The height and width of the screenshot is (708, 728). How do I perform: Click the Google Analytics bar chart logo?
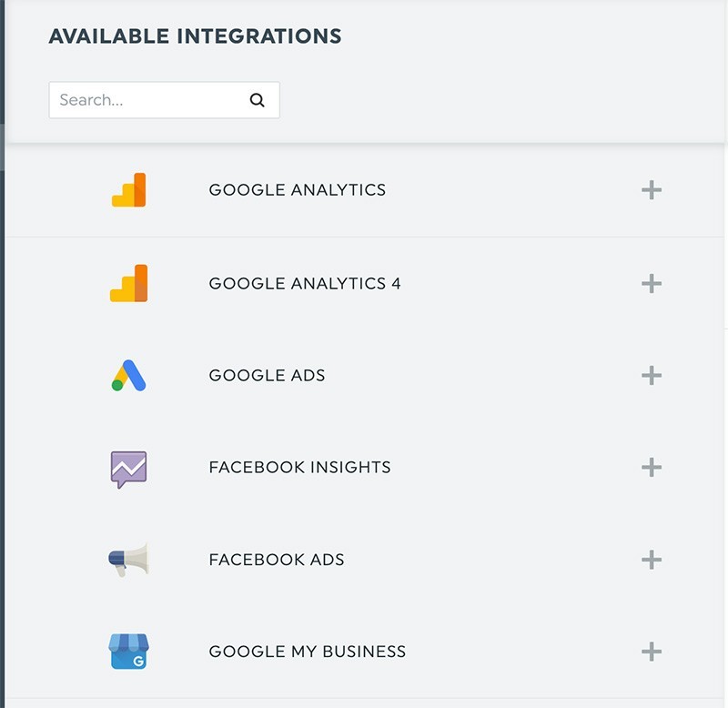(128, 190)
